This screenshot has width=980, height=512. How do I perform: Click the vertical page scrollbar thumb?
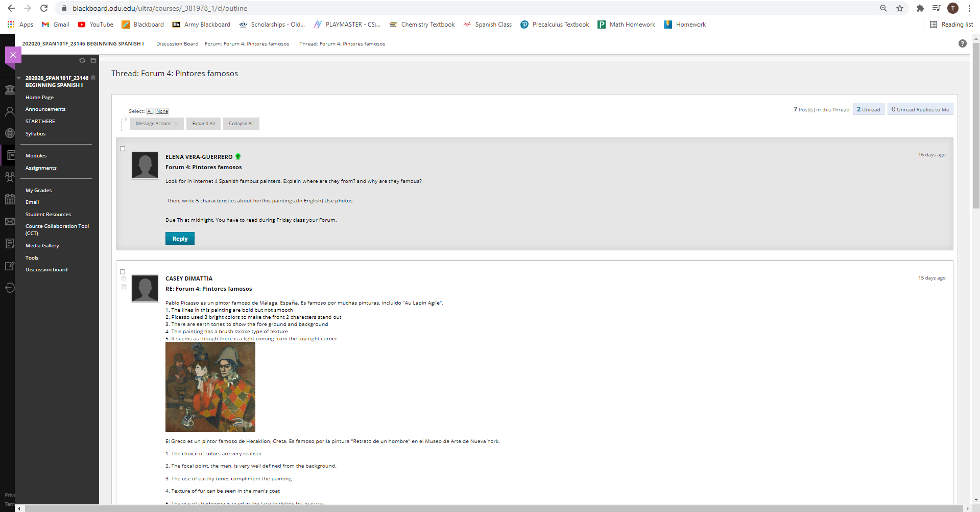coord(976,126)
